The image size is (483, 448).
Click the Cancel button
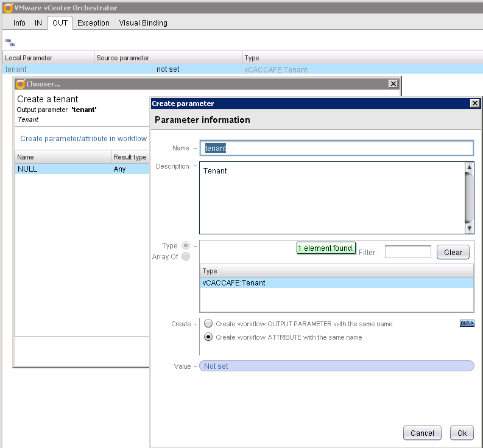pos(422,433)
